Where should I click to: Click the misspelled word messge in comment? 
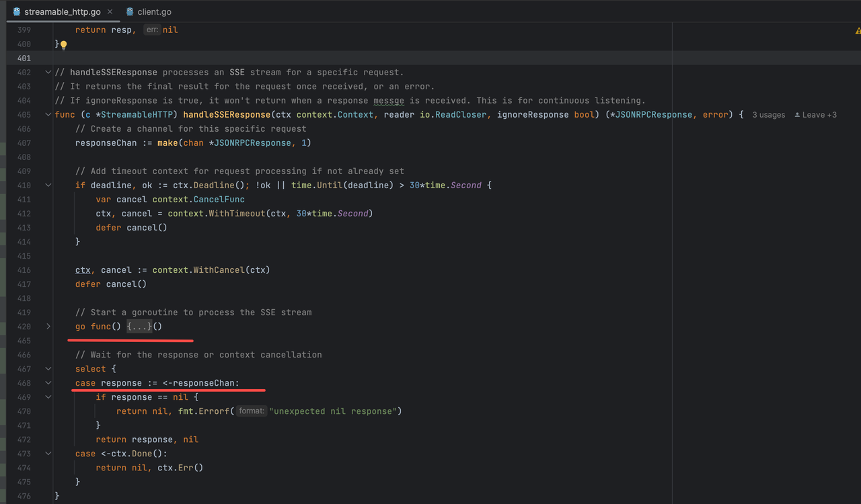(389, 100)
